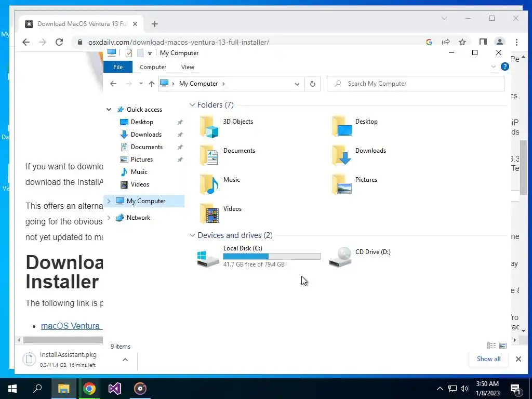Go back in Chrome browser

[26, 42]
